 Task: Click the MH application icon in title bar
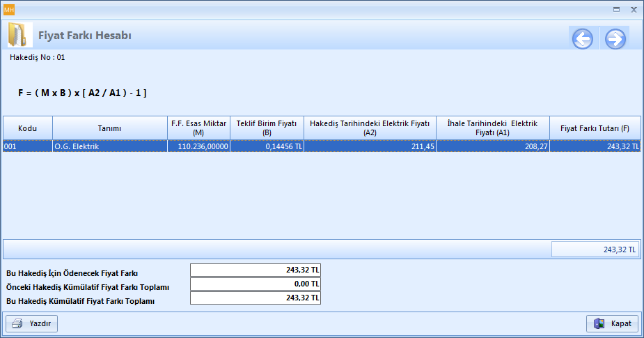click(9, 9)
